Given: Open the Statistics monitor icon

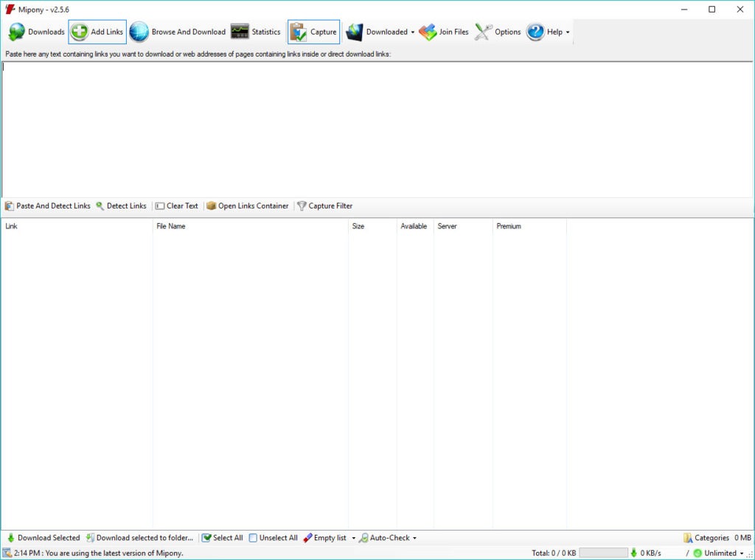Looking at the screenshot, I should (x=240, y=32).
